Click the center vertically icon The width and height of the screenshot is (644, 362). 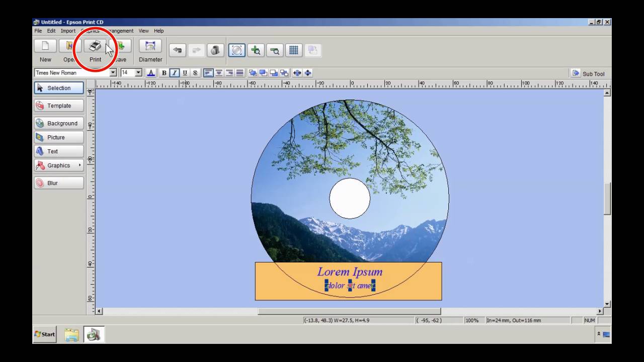point(308,73)
